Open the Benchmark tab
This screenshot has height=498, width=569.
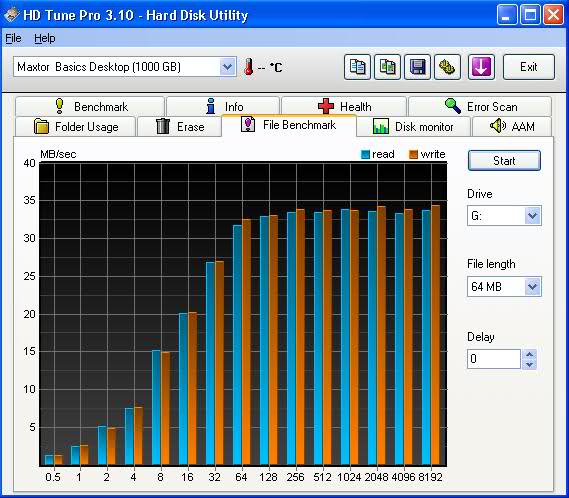[x=90, y=106]
